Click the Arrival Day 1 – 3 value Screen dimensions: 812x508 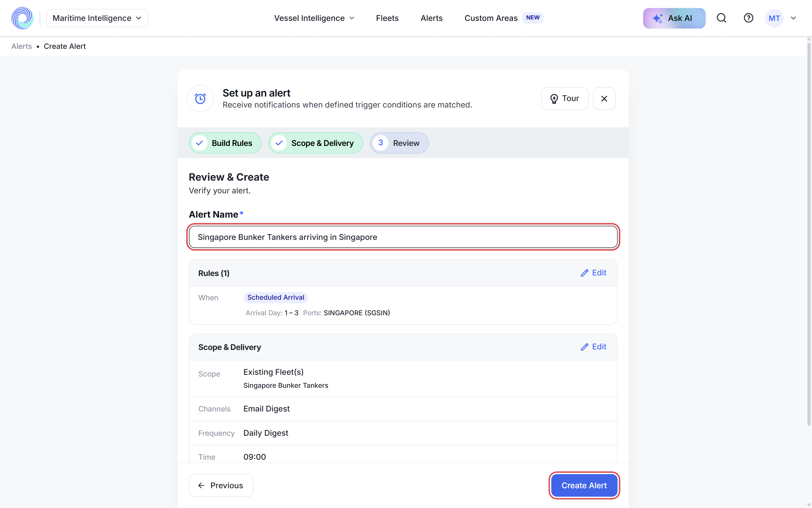[291, 313]
